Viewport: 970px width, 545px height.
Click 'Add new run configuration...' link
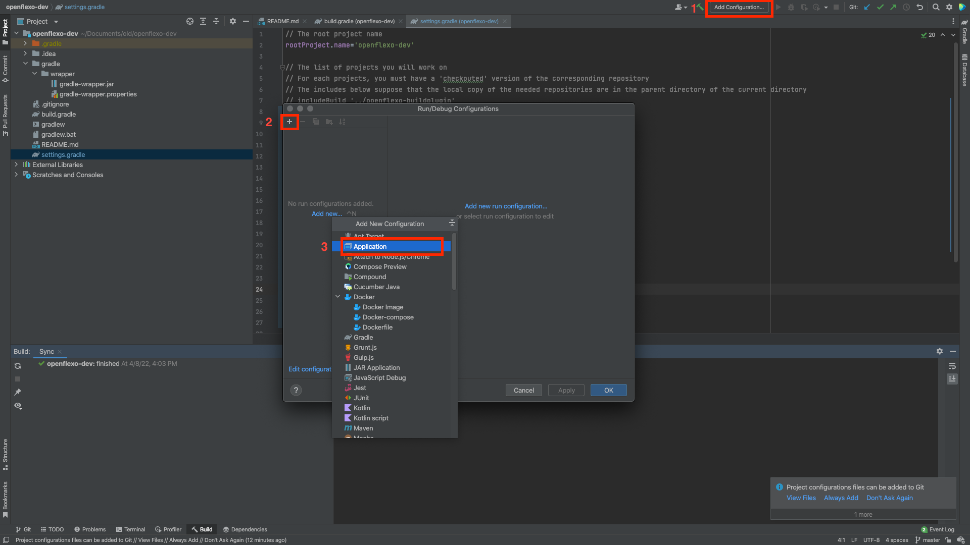(505, 206)
